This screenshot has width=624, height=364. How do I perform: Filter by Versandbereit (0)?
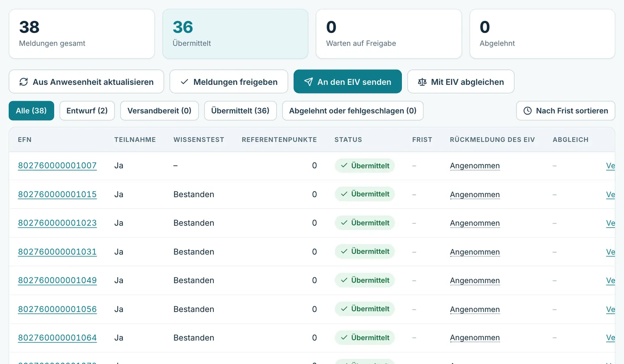(159, 111)
